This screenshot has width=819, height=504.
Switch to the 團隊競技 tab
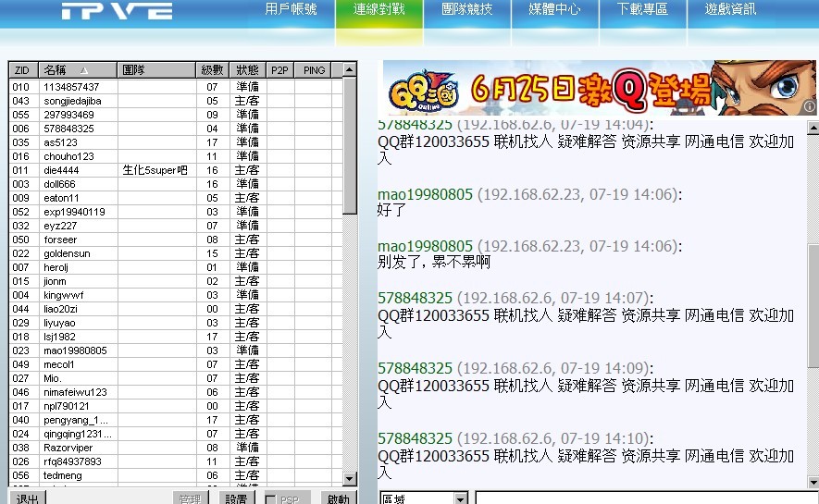pyautogui.click(x=467, y=10)
